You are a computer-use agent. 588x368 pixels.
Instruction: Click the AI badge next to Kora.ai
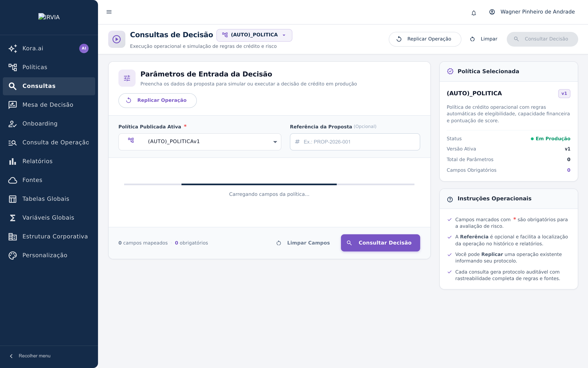click(84, 48)
